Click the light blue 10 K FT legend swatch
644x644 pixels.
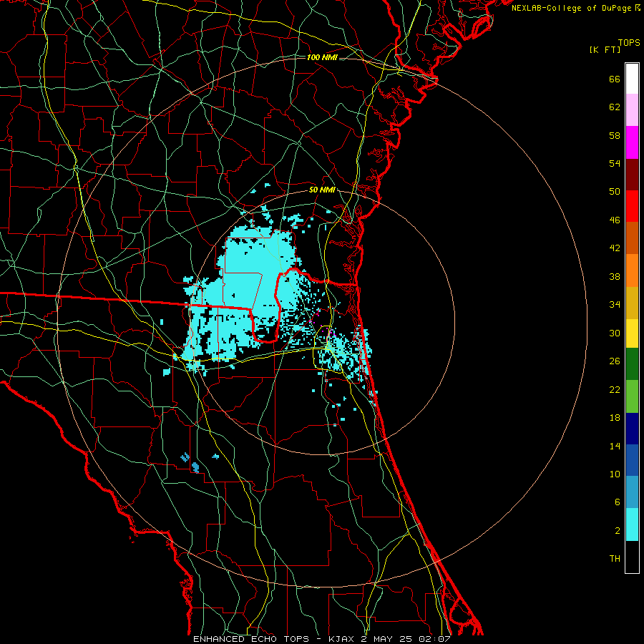tap(632, 492)
